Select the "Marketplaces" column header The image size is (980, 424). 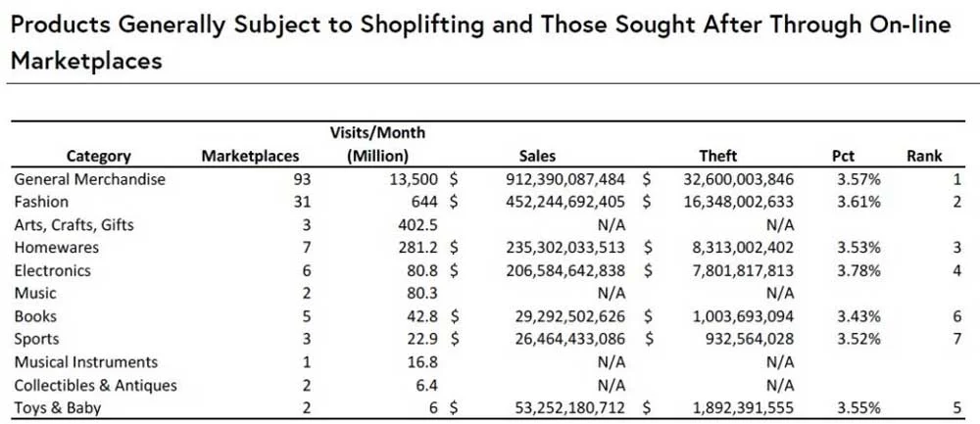[x=250, y=156]
